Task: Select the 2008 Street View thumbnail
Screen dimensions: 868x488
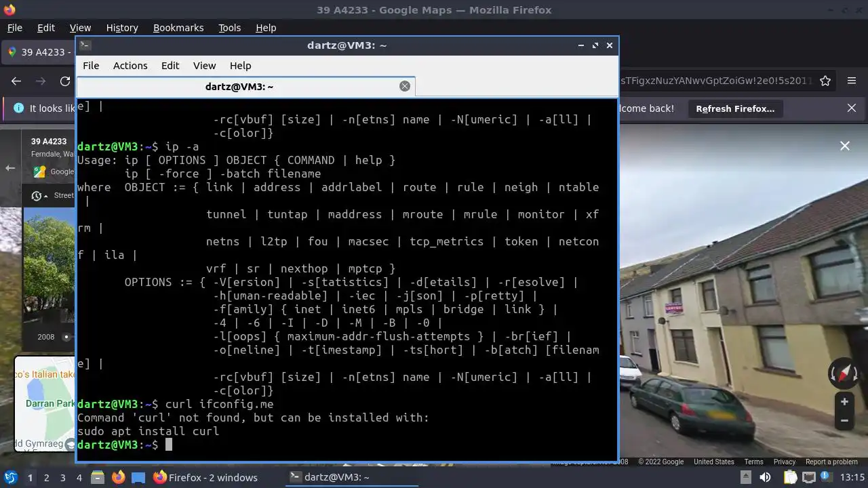Action: 50,264
